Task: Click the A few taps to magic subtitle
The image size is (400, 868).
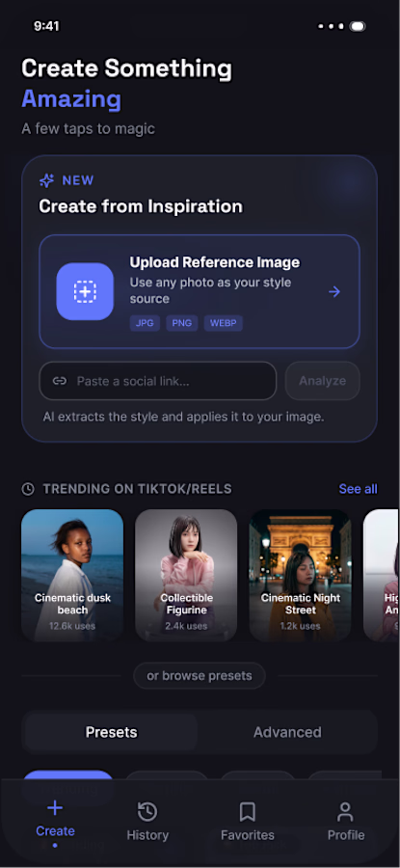Action: pos(88,129)
